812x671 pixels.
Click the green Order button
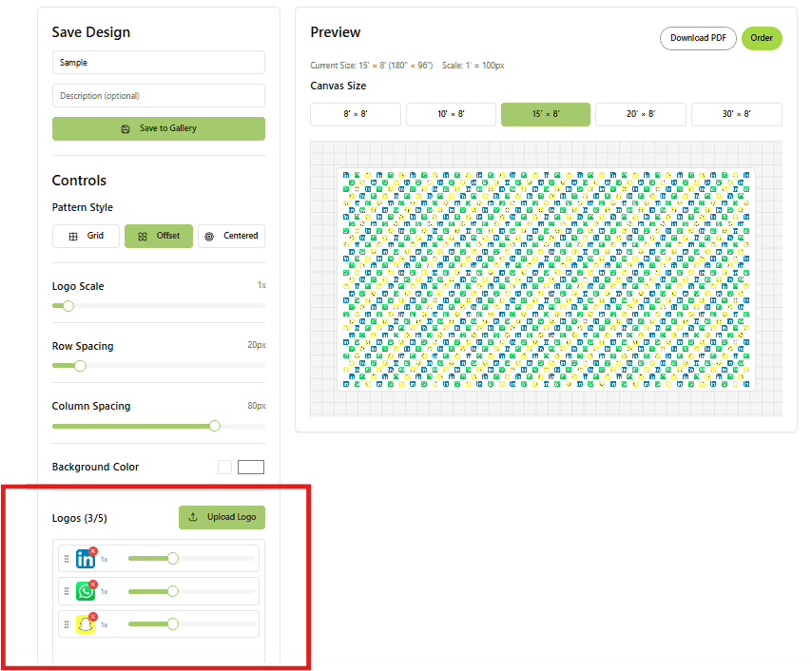(x=762, y=38)
